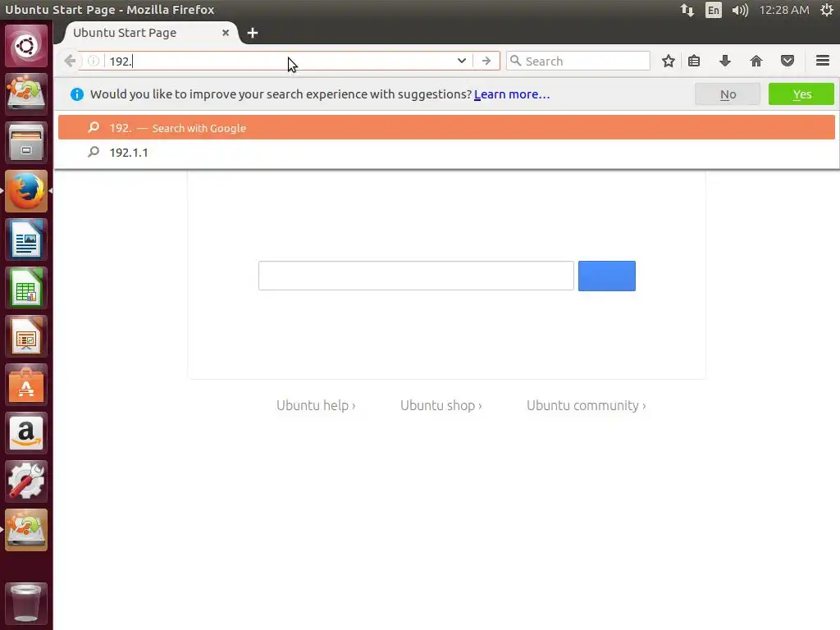Open the Firefox hamburger menu
The image size is (840, 630).
pyautogui.click(x=822, y=61)
